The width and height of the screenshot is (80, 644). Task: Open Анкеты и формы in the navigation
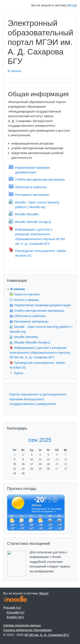tap(26, 300)
